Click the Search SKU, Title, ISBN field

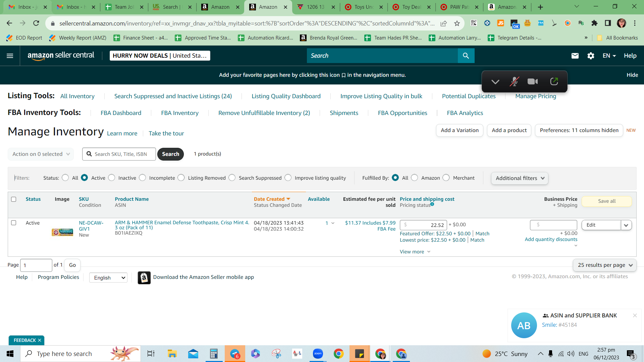tap(119, 154)
